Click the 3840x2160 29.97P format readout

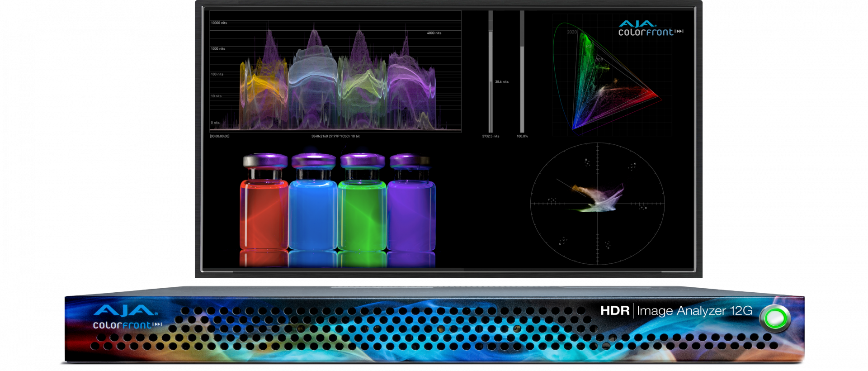335,136
